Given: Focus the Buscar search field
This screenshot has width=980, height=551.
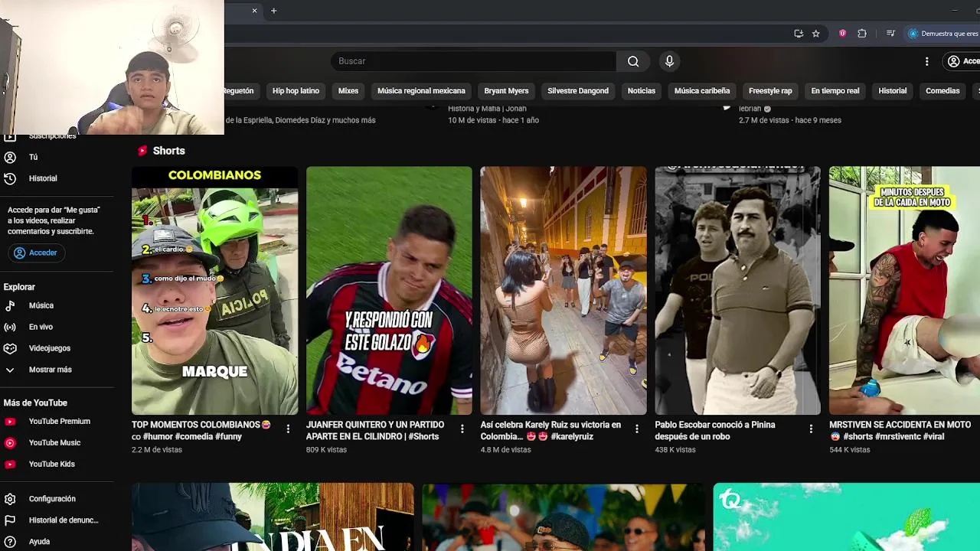Looking at the screenshot, I should [x=473, y=61].
